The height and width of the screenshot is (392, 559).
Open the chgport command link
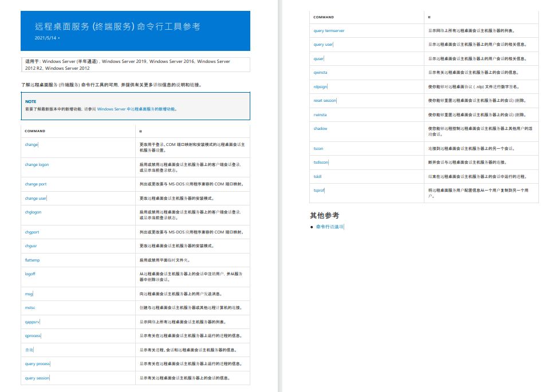click(32, 232)
